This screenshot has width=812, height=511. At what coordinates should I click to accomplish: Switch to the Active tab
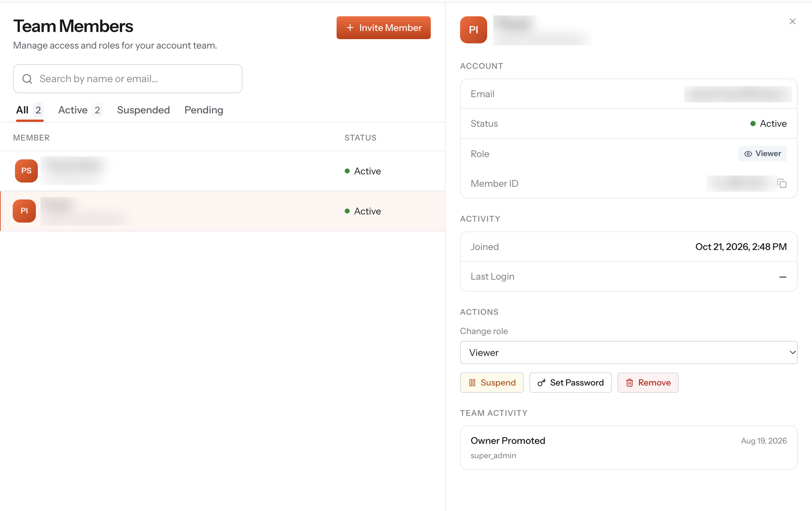click(x=80, y=110)
